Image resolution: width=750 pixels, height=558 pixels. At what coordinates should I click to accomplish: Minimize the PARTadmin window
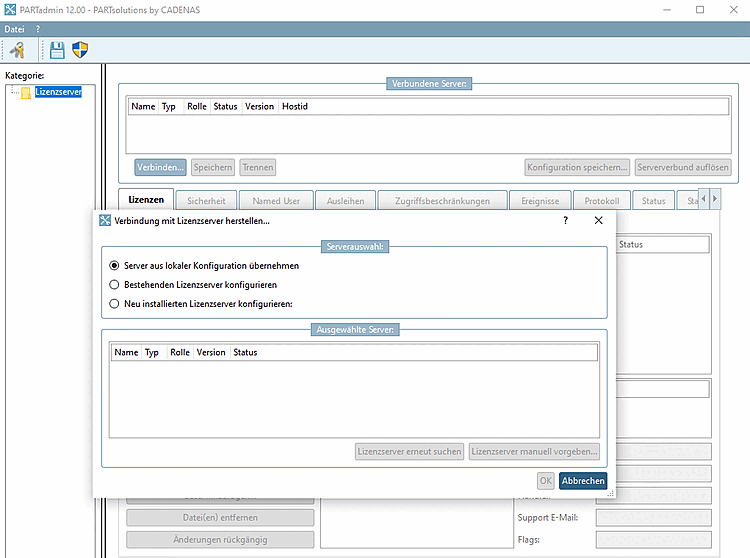point(667,10)
